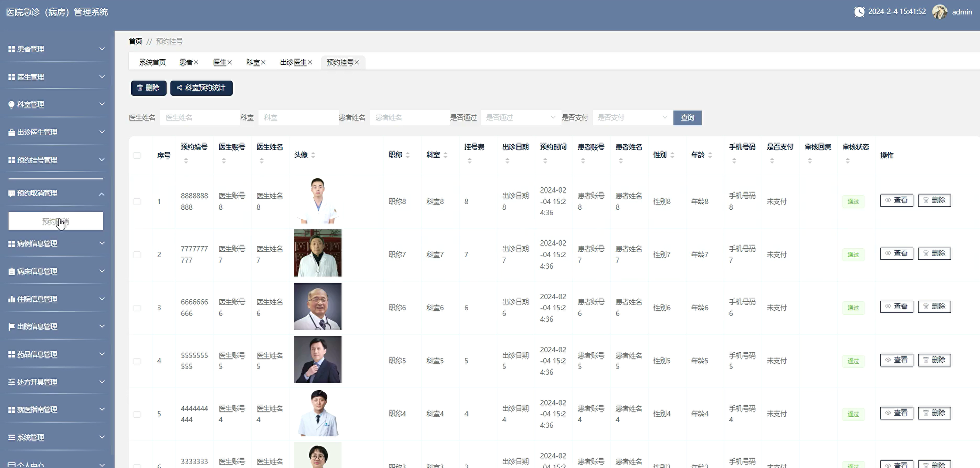The width and height of the screenshot is (980, 468).
Task: Close the 科室 tab with its X
Action: (263, 62)
